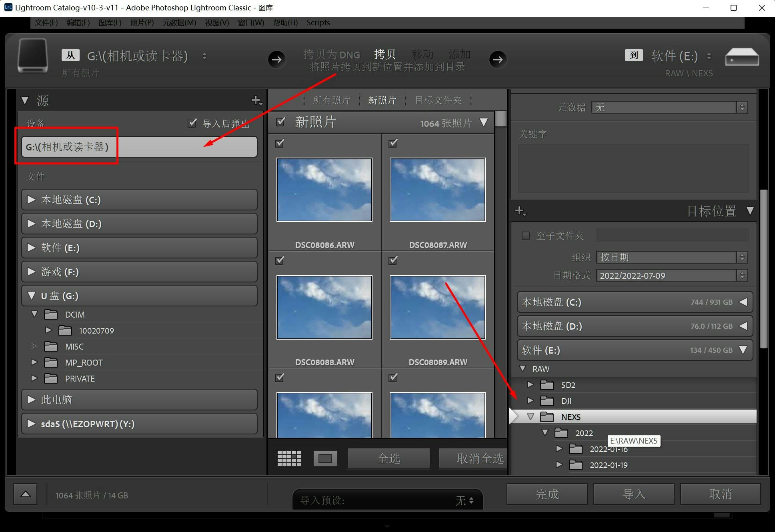Screen dimensions: 775x532
Task: Uncheck the eject after import checkbox
Action: 192,123
